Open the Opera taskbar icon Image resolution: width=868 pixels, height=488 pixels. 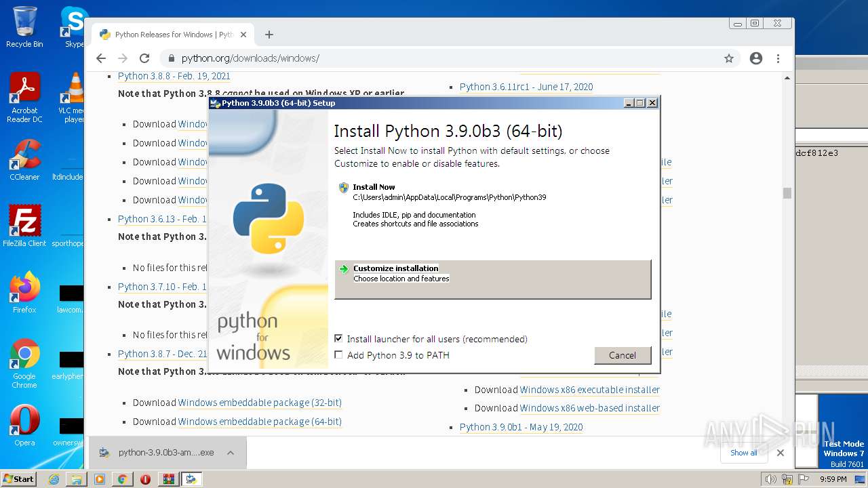click(x=145, y=479)
